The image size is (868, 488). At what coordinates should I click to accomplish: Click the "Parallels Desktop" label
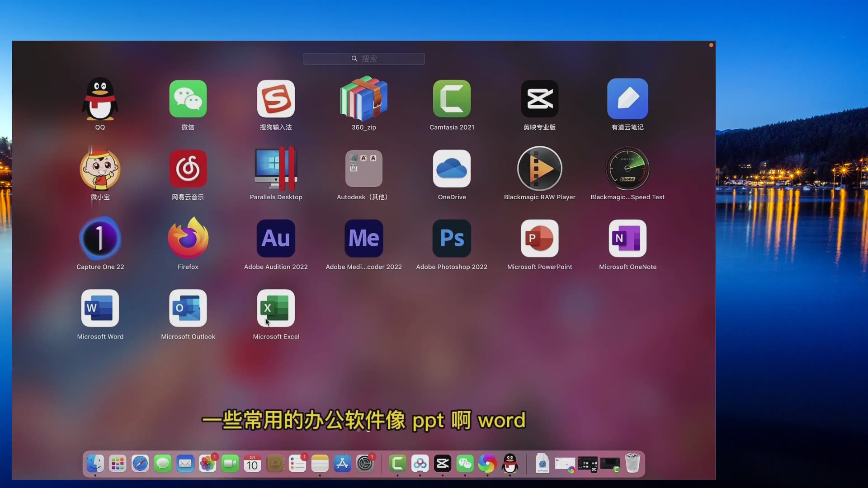(x=276, y=197)
